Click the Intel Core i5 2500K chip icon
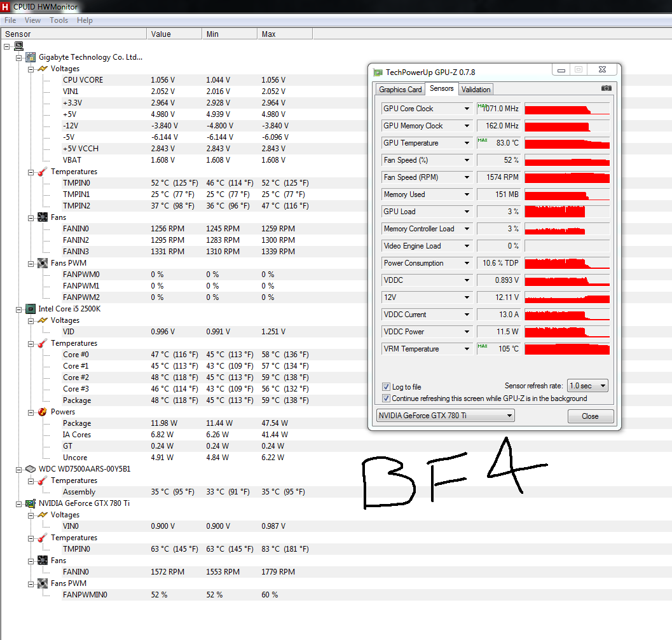This screenshot has width=672, height=640. point(31,309)
